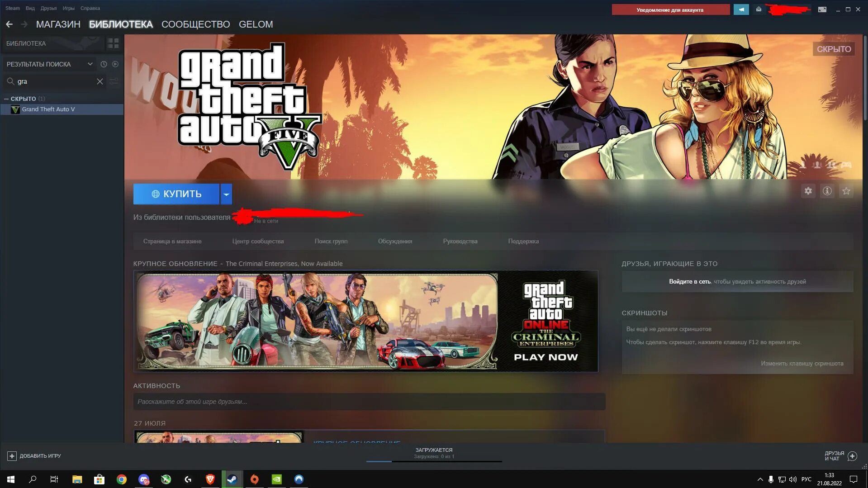Image resolution: width=868 pixels, height=488 pixels.
Task: Open the СООБЩЕСТВО tab
Action: (x=196, y=24)
